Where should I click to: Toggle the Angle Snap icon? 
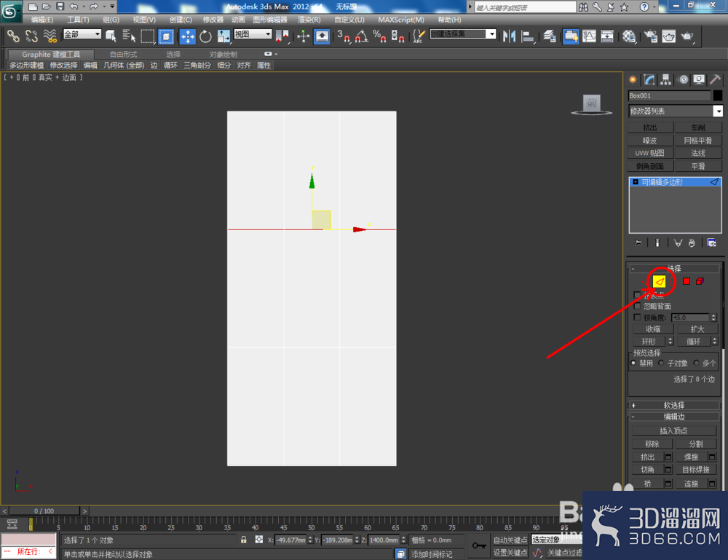[x=362, y=36]
